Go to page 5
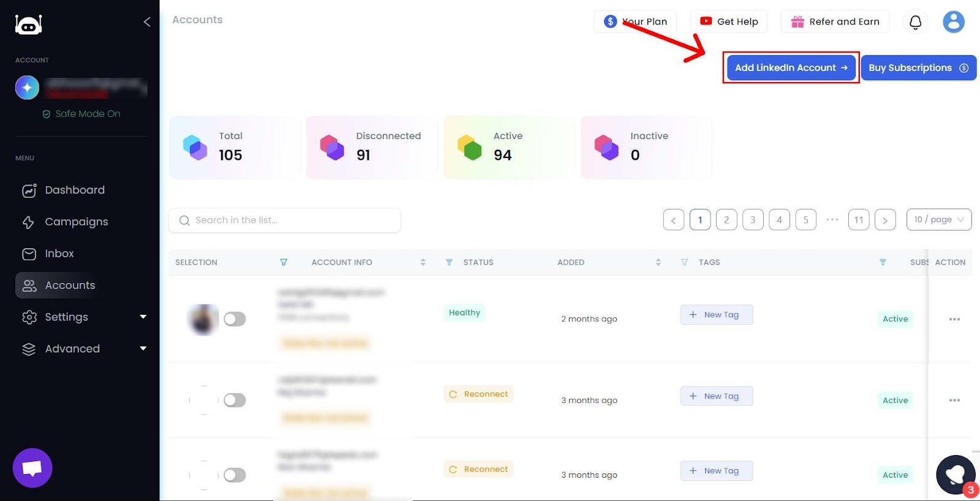The height and width of the screenshot is (501, 980). [806, 220]
